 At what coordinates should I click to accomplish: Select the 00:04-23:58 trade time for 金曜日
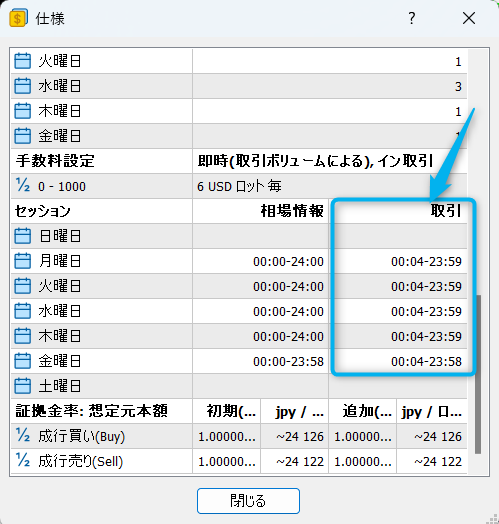coord(426,362)
